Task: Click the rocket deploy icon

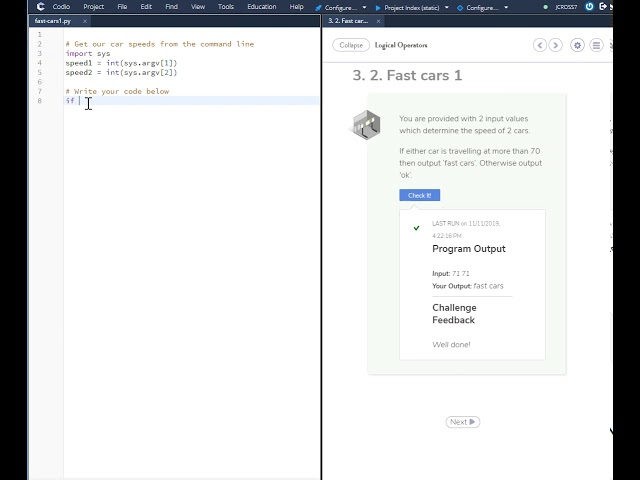Action: point(318,8)
